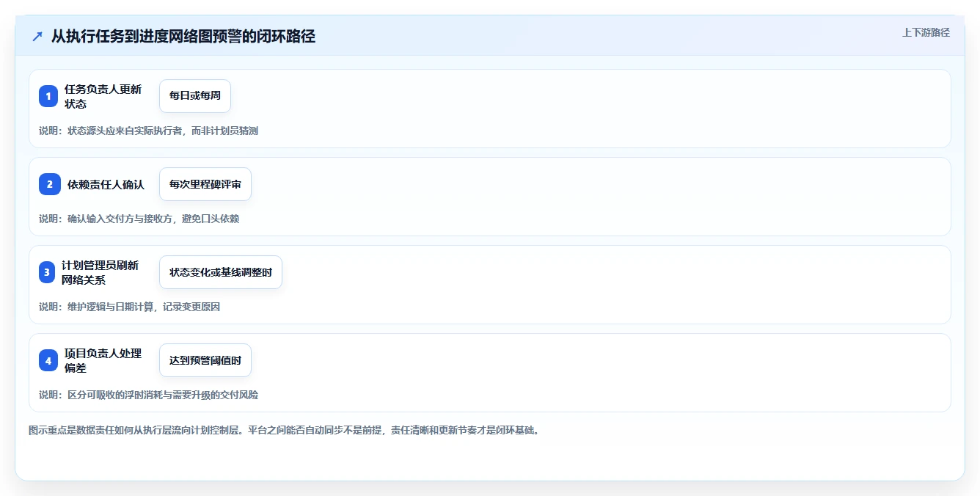980x496 pixels.
Task: Click the arrow icon beside the panel title
Action: pyautogui.click(x=37, y=36)
